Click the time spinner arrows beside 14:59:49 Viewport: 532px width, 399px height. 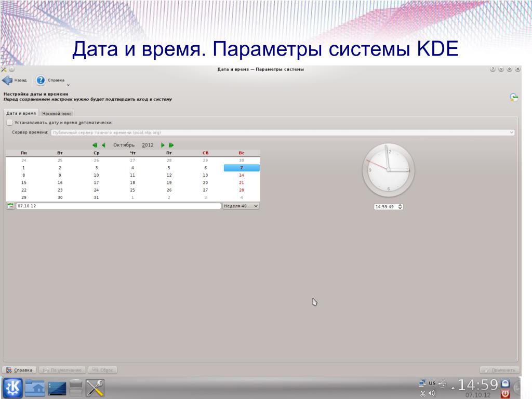400,207
